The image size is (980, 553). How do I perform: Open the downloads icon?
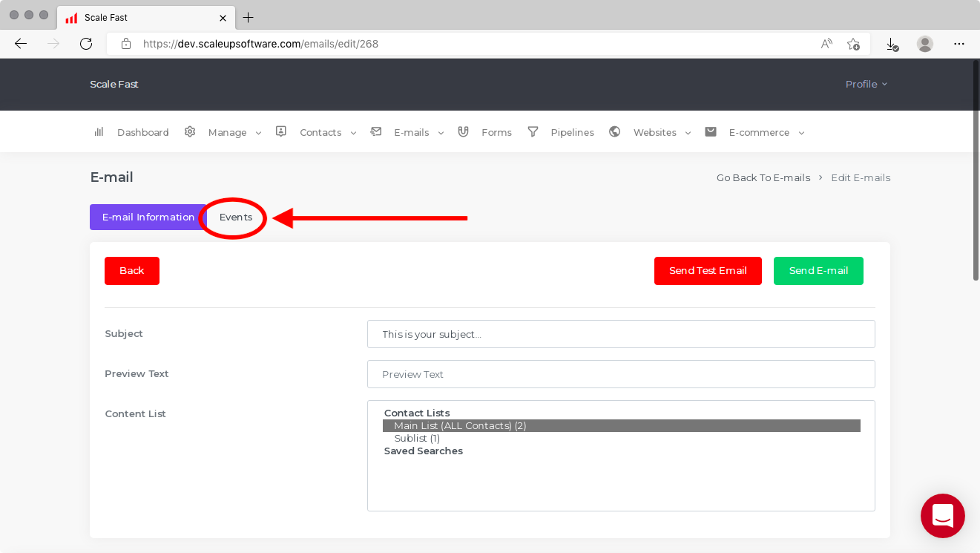pyautogui.click(x=892, y=45)
